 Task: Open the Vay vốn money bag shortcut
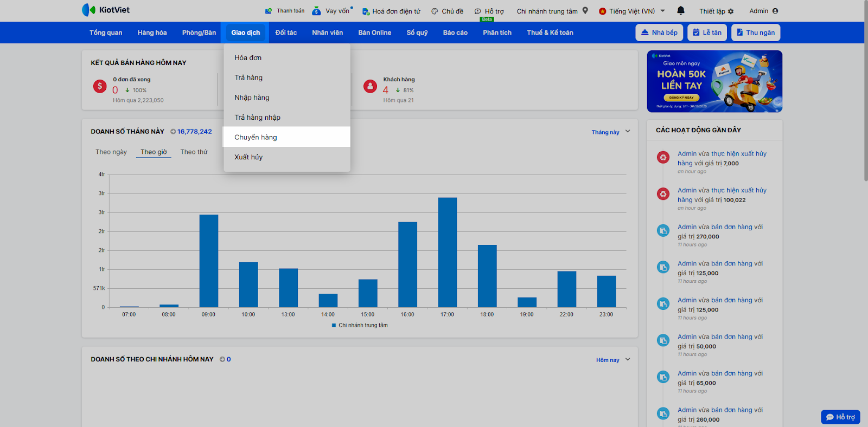[x=332, y=11]
